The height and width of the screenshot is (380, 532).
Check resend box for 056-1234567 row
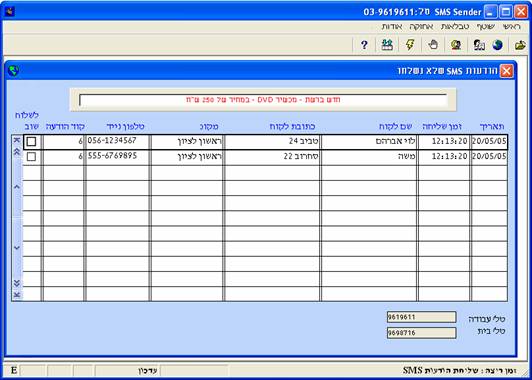[x=31, y=142]
